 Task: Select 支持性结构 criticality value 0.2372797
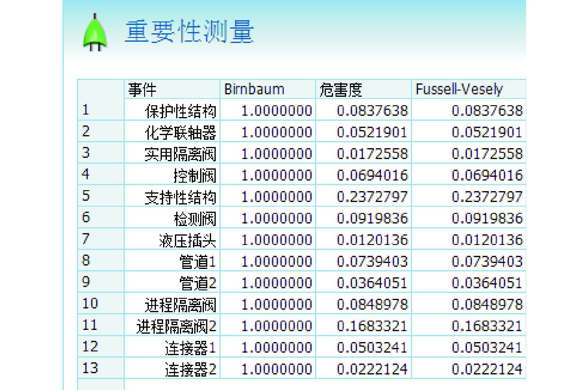(372, 197)
